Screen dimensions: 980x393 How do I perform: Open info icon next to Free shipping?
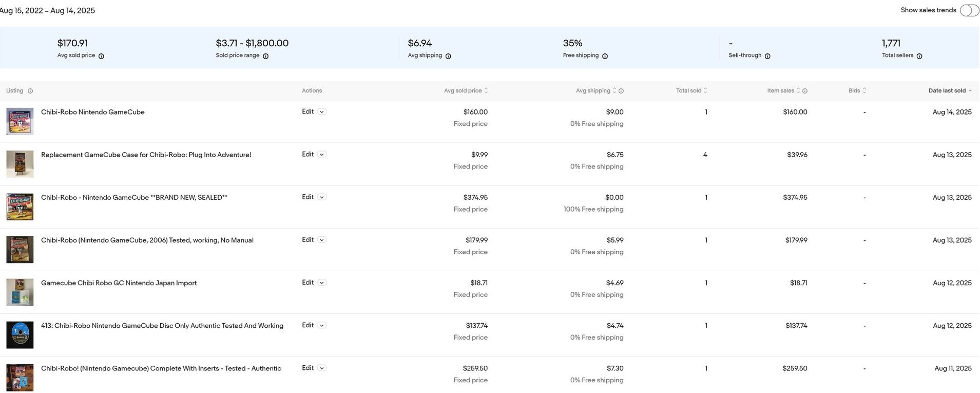tap(605, 56)
